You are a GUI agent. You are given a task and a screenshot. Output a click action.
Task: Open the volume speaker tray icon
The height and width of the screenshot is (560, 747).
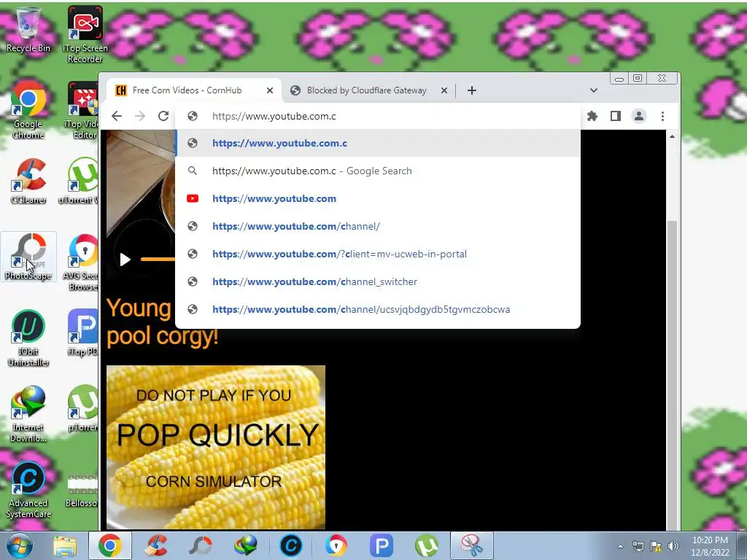click(x=673, y=546)
